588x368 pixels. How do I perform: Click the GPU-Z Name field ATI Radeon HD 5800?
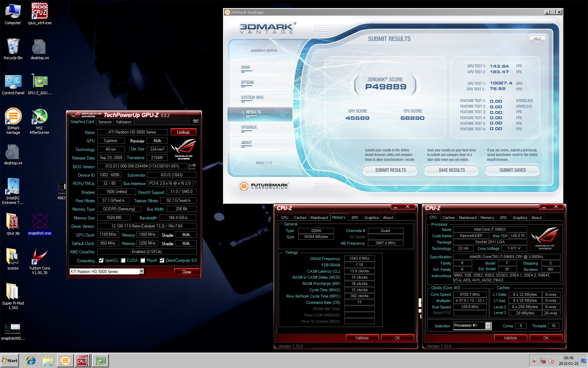[132, 132]
